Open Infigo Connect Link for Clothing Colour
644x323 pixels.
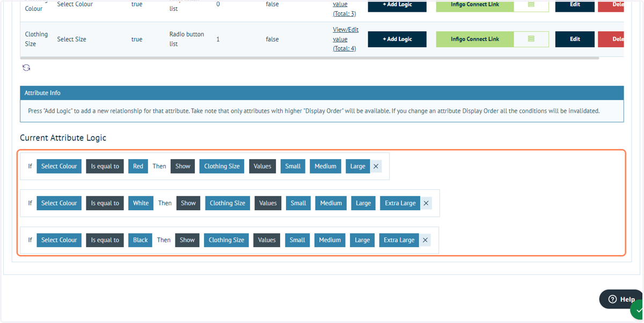474,5
